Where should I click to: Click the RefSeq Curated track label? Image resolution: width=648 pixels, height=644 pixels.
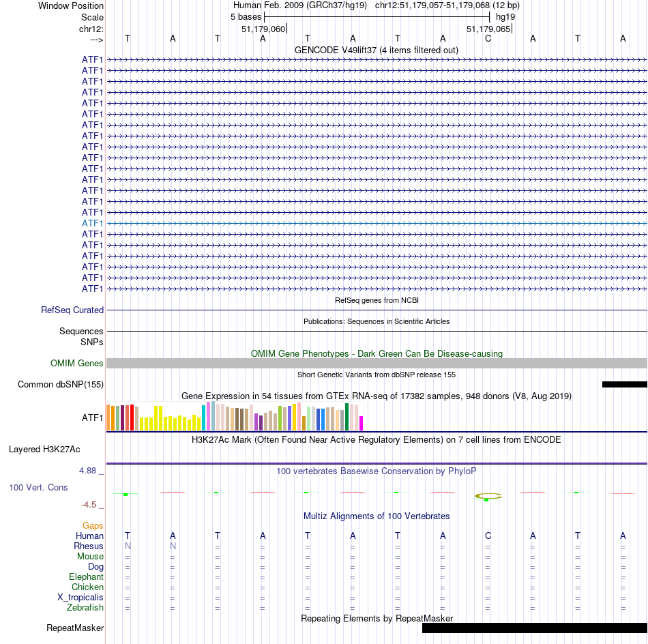tap(72, 310)
